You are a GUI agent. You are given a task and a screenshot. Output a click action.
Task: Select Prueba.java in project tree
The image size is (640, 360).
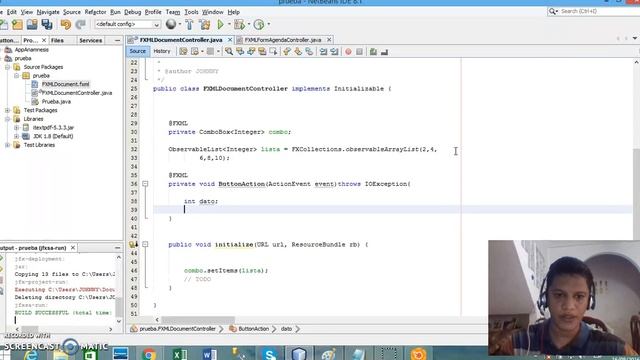[56, 102]
